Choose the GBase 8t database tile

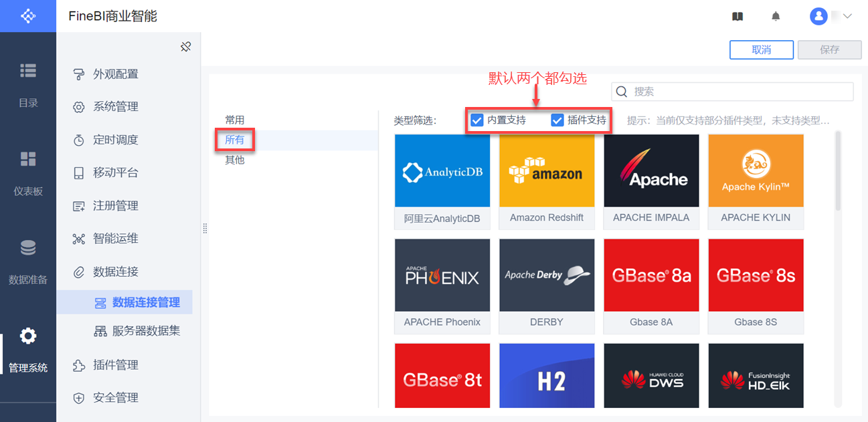tap(442, 375)
